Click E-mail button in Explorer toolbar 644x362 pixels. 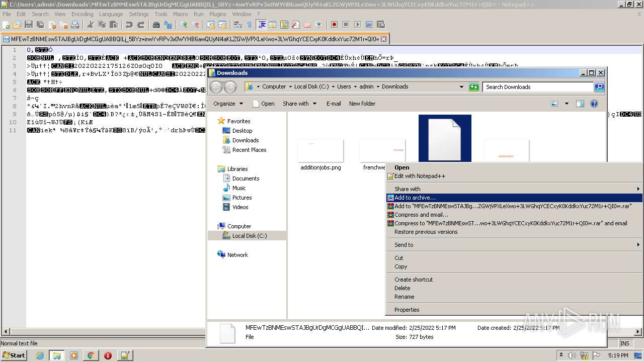click(334, 104)
